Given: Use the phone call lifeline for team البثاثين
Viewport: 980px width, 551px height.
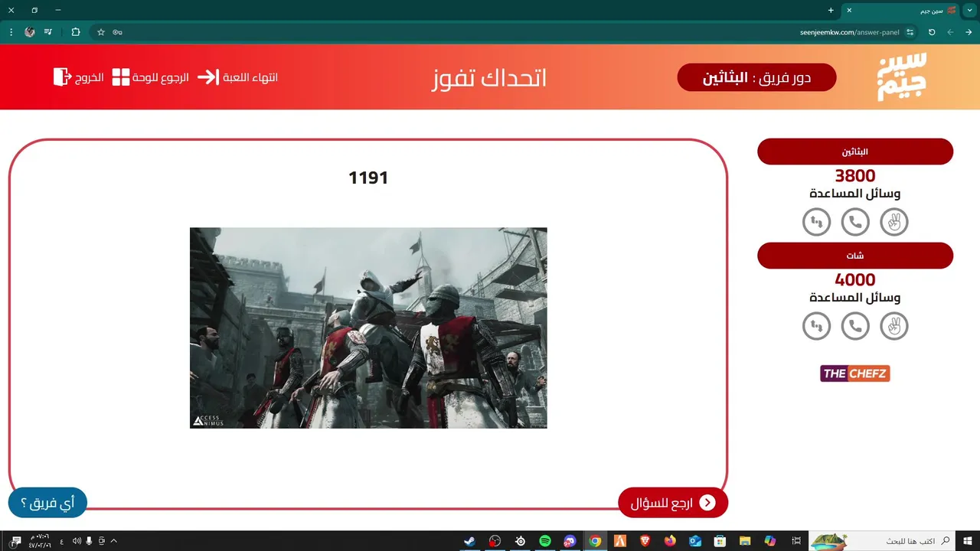Looking at the screenshot, I should [x=855, y=222].
